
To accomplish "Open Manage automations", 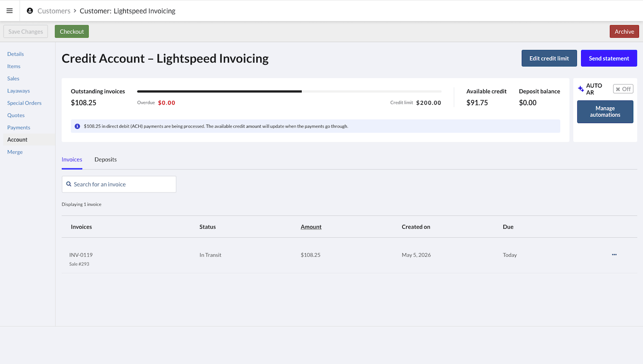I will 605,112.
